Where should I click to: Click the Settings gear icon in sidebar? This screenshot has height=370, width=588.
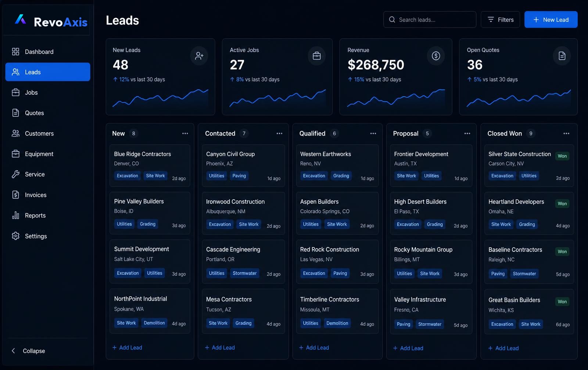(x=15, y=236)
